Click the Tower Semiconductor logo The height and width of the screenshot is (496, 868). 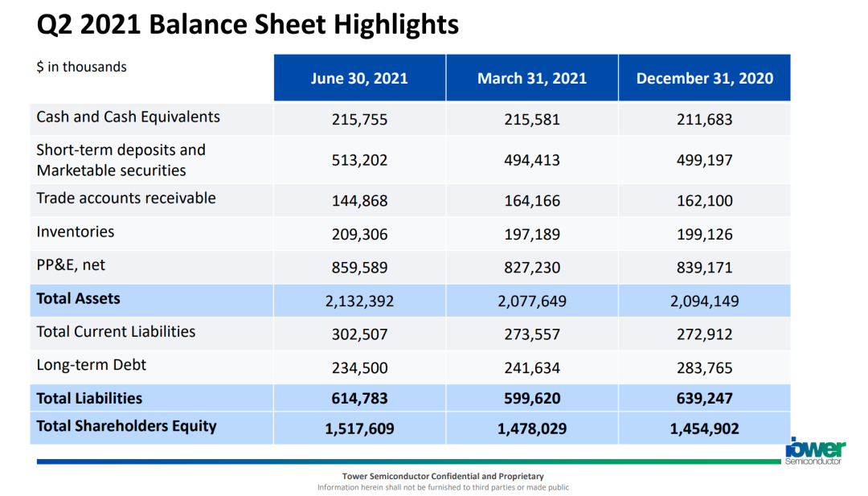click(815, 451)
